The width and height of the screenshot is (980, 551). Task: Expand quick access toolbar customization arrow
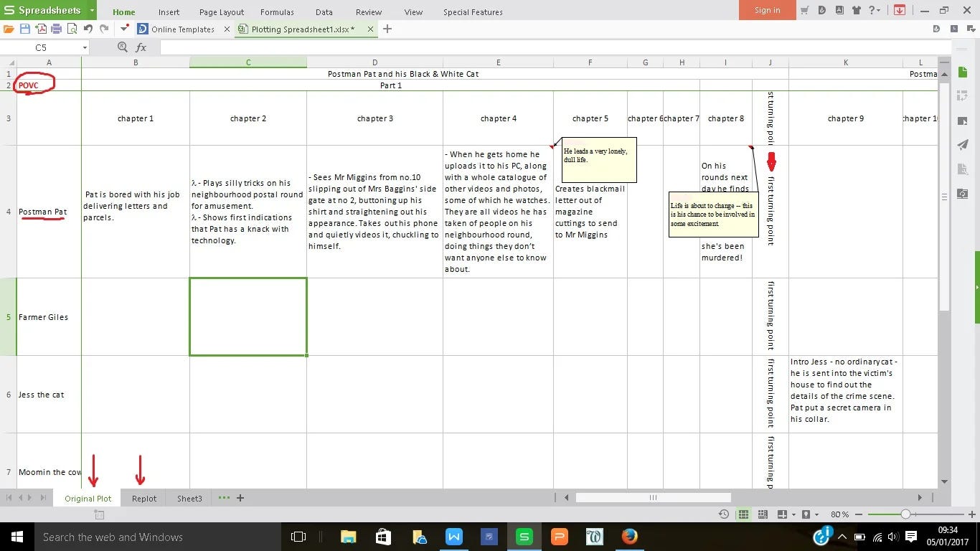pos(125,29)
